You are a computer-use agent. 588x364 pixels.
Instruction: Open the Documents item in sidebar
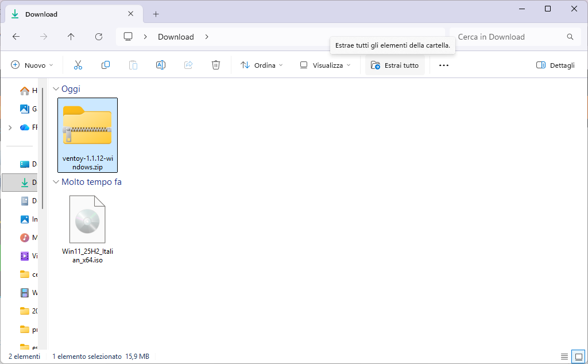pos(28,201)
